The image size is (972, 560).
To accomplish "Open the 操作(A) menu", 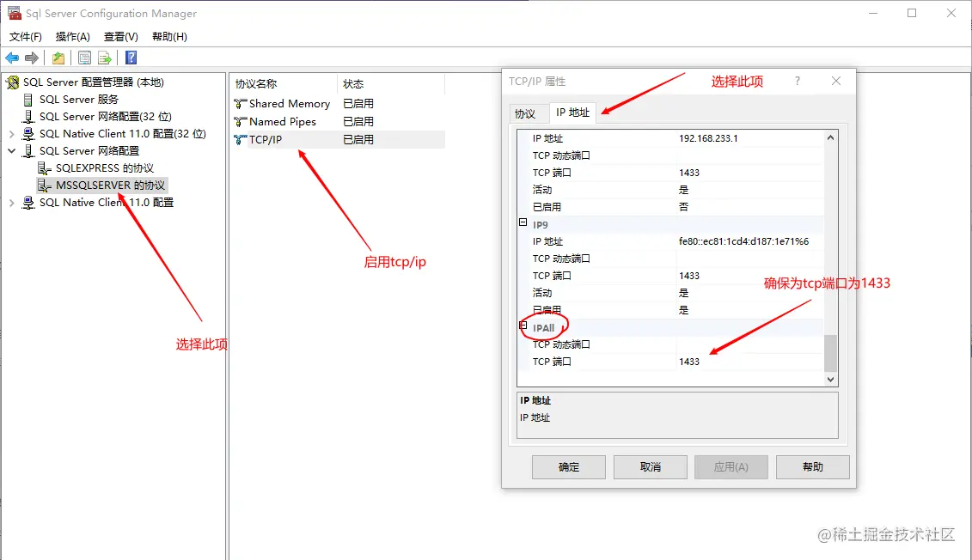I will 72,37.
